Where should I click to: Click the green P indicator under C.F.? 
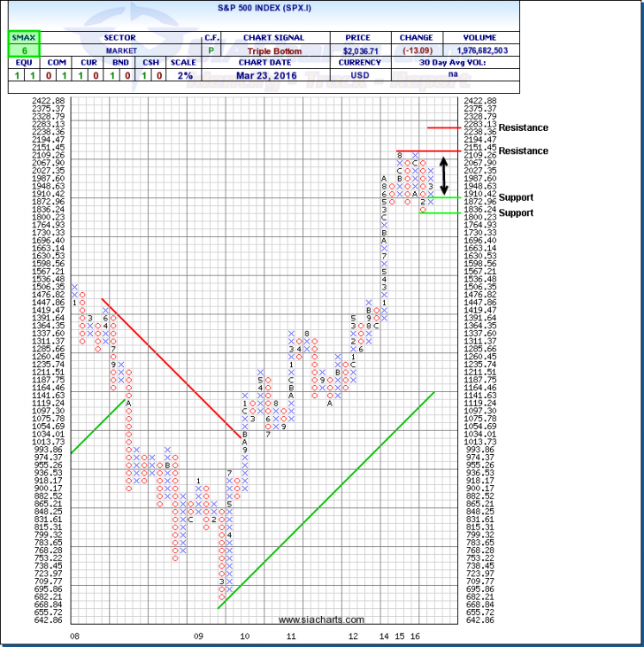[212, 52]
